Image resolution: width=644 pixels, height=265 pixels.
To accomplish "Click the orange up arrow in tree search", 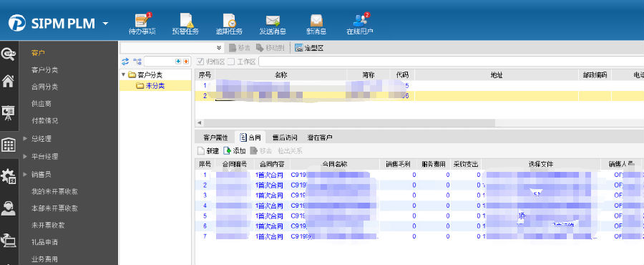I will point(185,61).
